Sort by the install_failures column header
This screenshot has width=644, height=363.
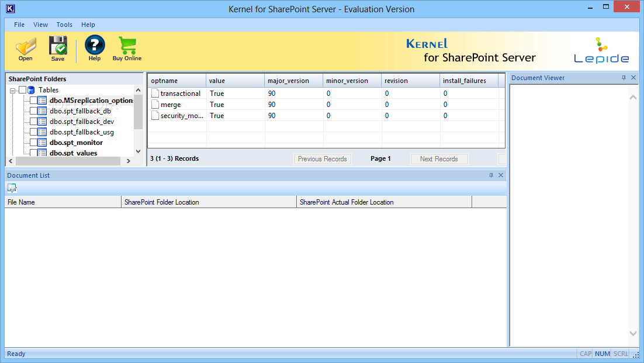[469, 81]
